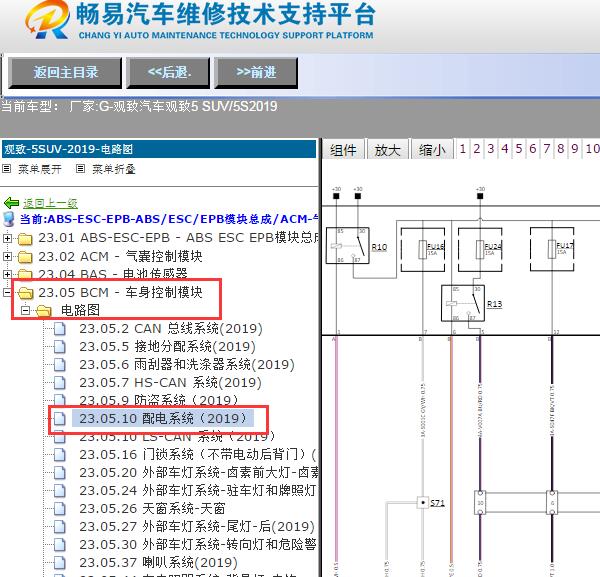
Task: Click the document icon beside 23.05.37 喇叭系统
Action: click(60, 562)
